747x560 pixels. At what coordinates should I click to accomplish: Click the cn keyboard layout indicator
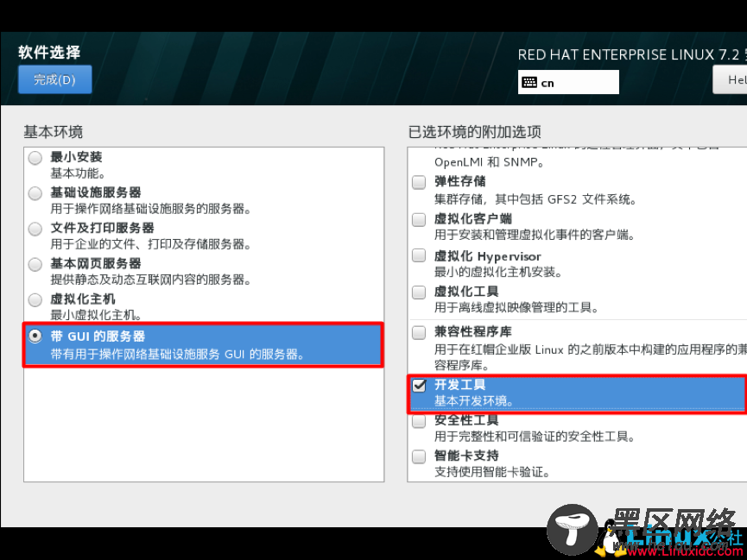point(568,82)
